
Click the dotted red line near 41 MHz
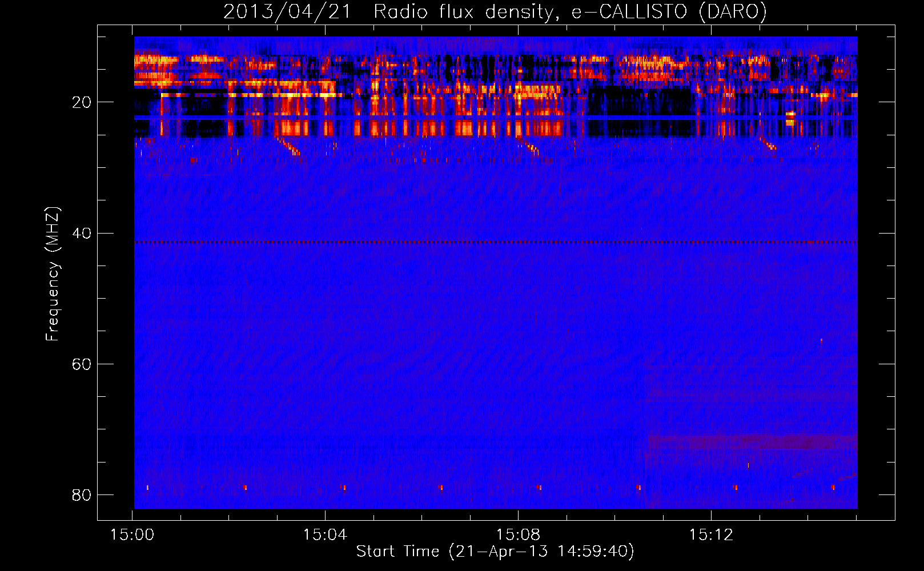pos(496,242)
